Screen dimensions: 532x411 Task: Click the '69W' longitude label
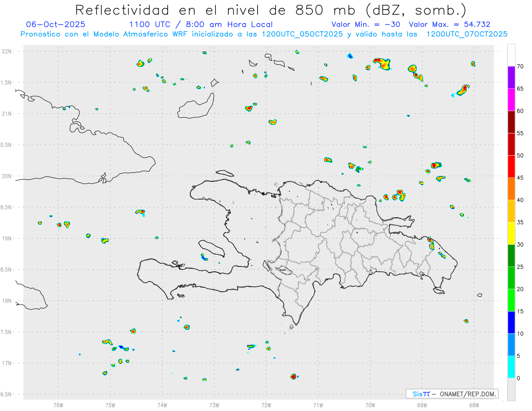tap(422, 405)
